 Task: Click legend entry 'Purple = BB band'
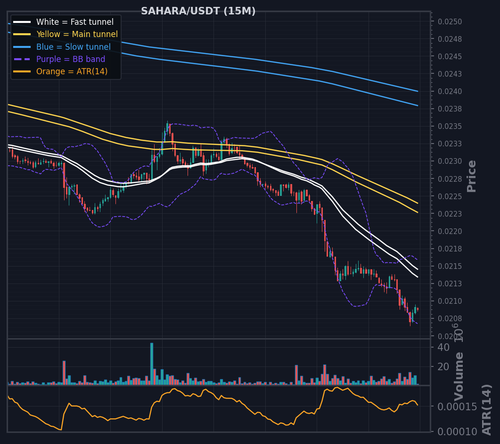71,59
